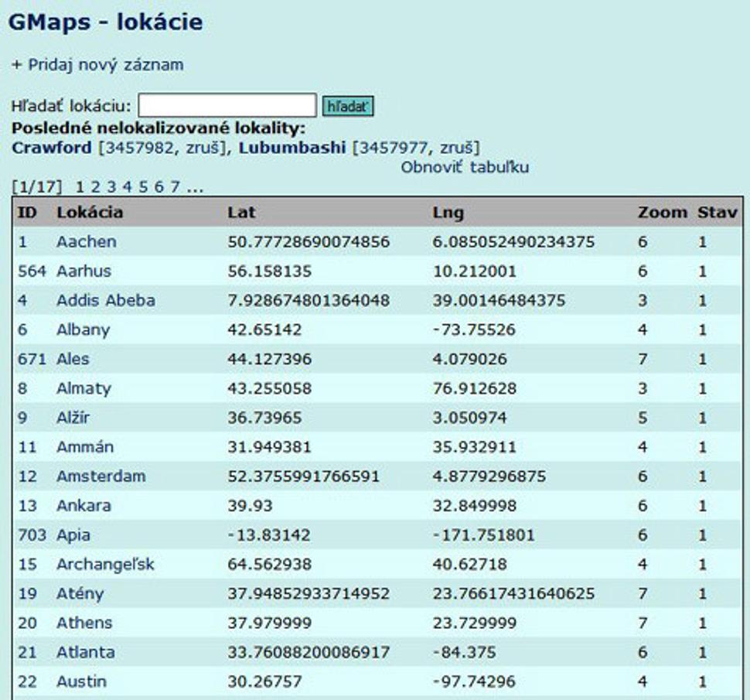Select latitude value 37.979999
Image resolution: width=750 pixels, height=700 pixels.
click(269, 623)
